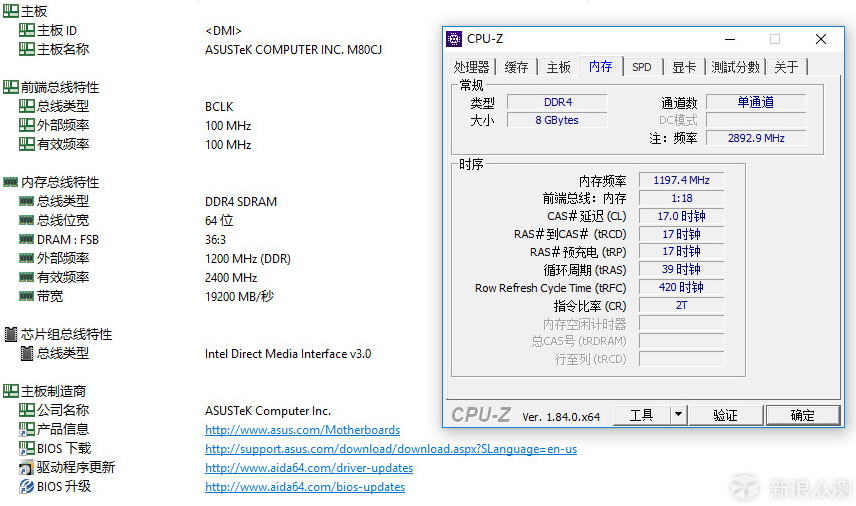Click the 大小 field showing 8 GBytes
856x506 pixels.
pyautogui.click(x=557, y=120)
